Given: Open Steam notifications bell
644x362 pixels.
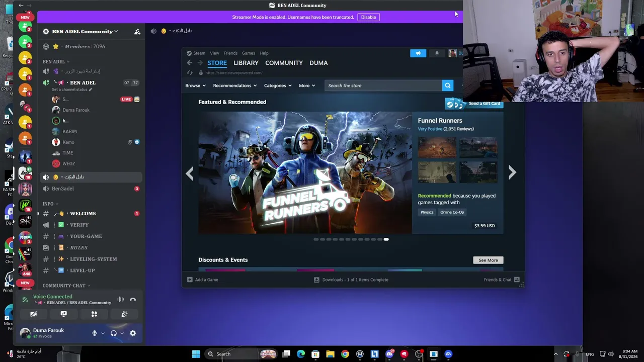Looking at the screenshot, I should click(x=437, y=53).
